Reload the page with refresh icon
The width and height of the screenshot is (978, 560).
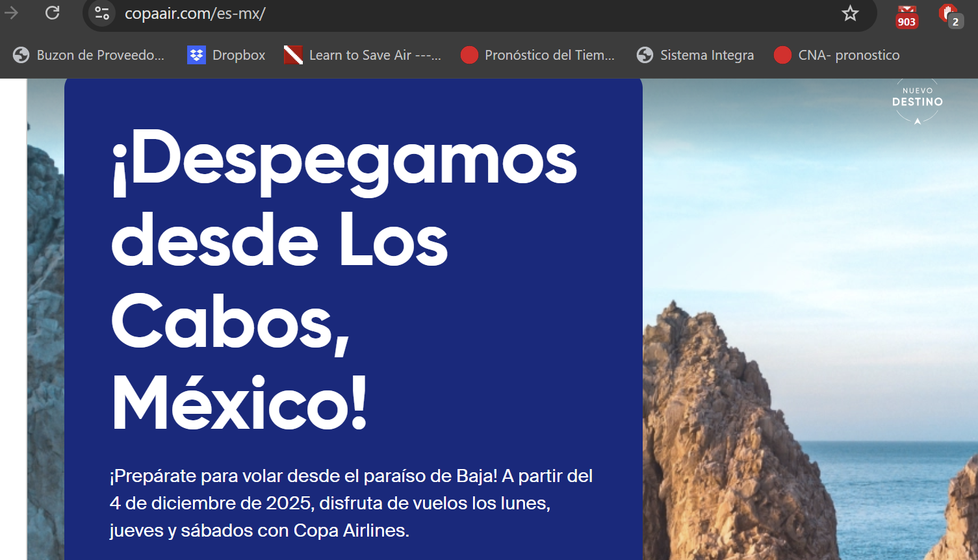[53, 12]
